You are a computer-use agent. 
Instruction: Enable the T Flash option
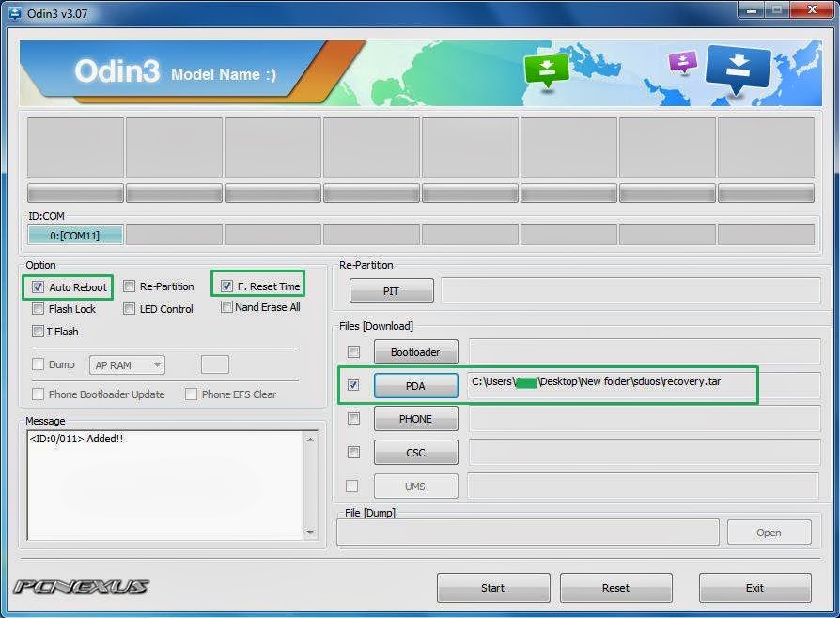(x=38, y=331)
